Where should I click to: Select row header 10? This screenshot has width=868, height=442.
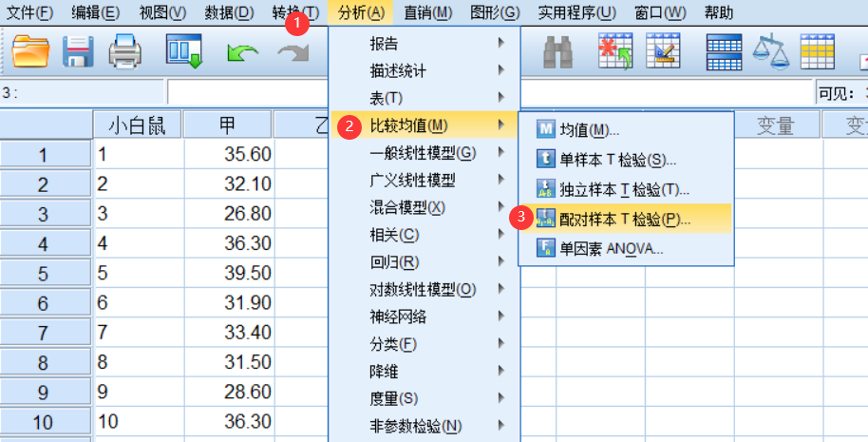[46, 421]
